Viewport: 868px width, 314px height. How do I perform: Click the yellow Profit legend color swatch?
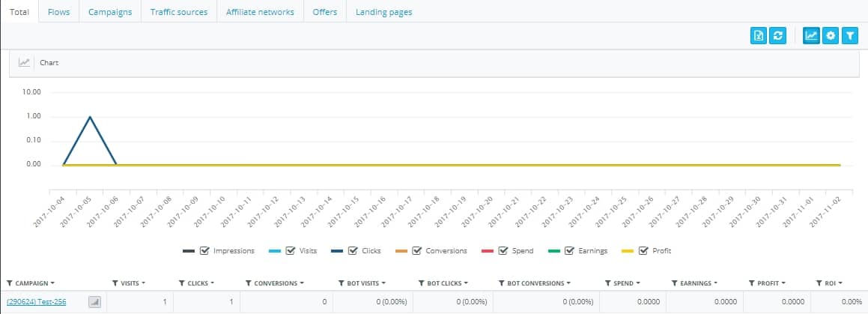[628, 251]
